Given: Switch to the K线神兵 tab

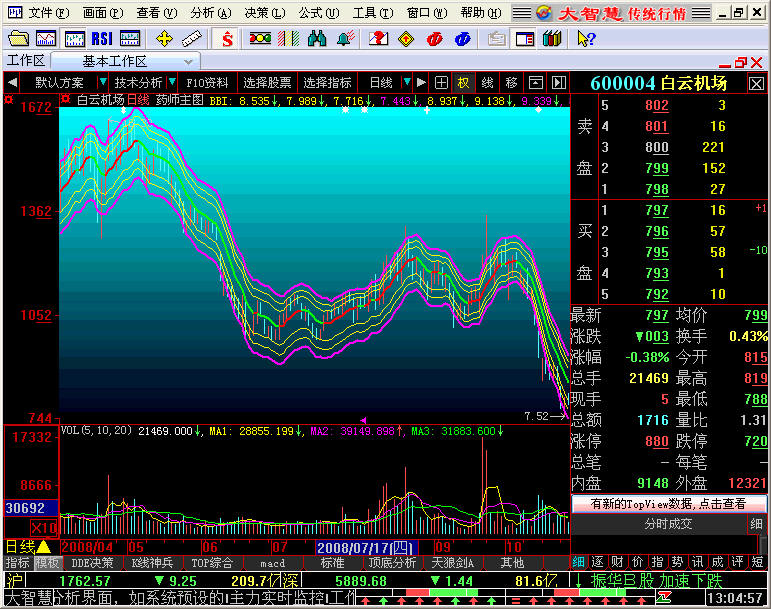Looking at the screenshot, I should pos(152,563).
